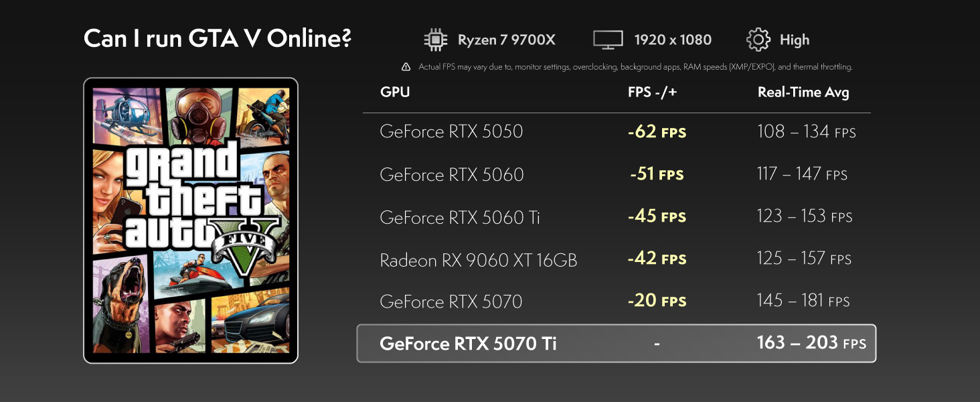
Task: Select the GeForce RTX 5050 row
Action: pos(617,131)
